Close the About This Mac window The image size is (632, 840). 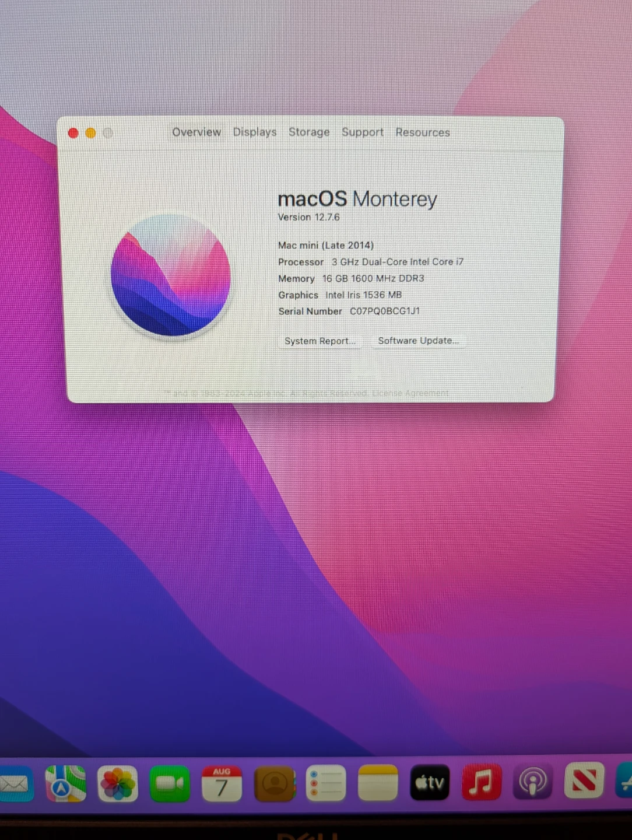pos(73,133)
